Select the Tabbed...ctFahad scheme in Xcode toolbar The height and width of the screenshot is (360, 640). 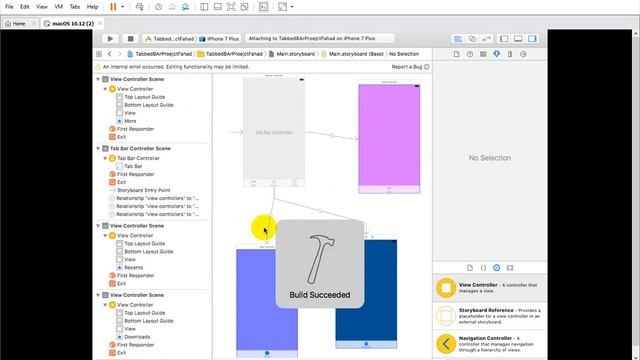point(169,39)
